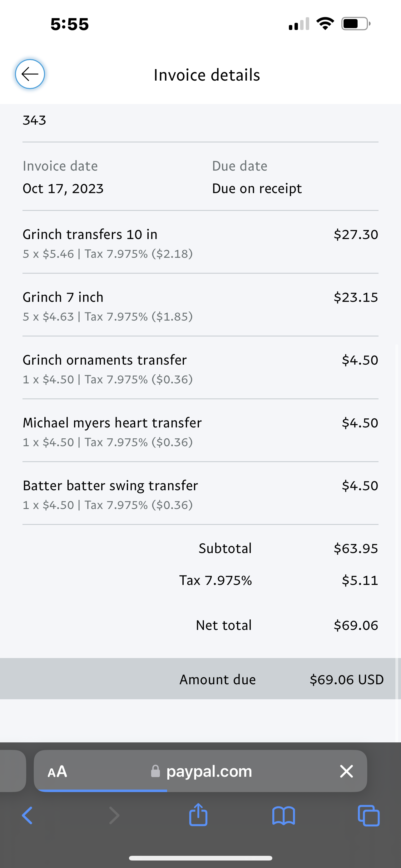This screenshot has width=401, height=868.
Task: Tap the battery indicator in status bar
Action: [x=355, y=23]
